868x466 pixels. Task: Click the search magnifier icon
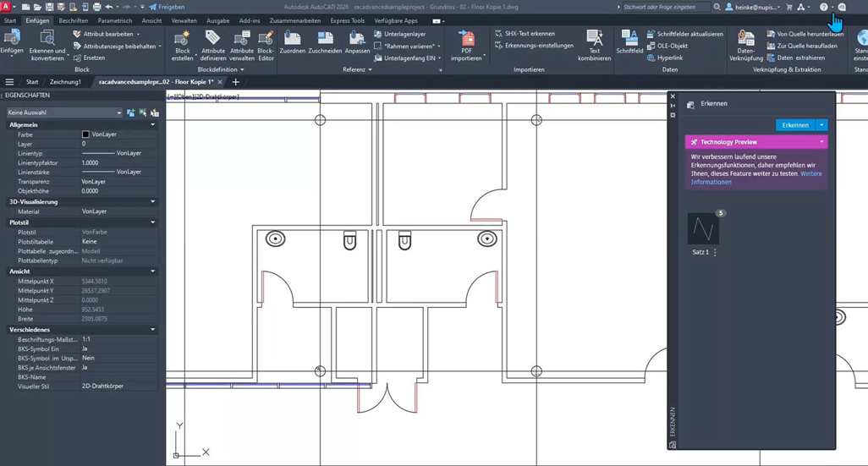(x=717, y=8)
